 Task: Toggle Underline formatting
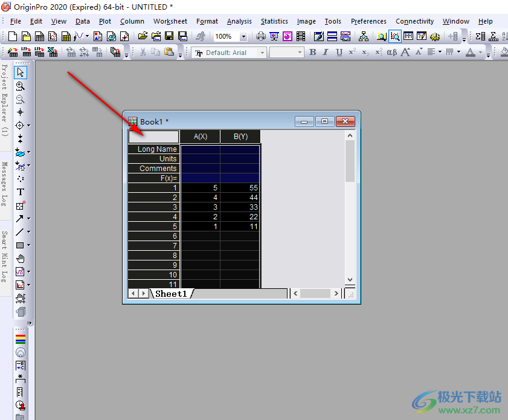coord(339,52)
